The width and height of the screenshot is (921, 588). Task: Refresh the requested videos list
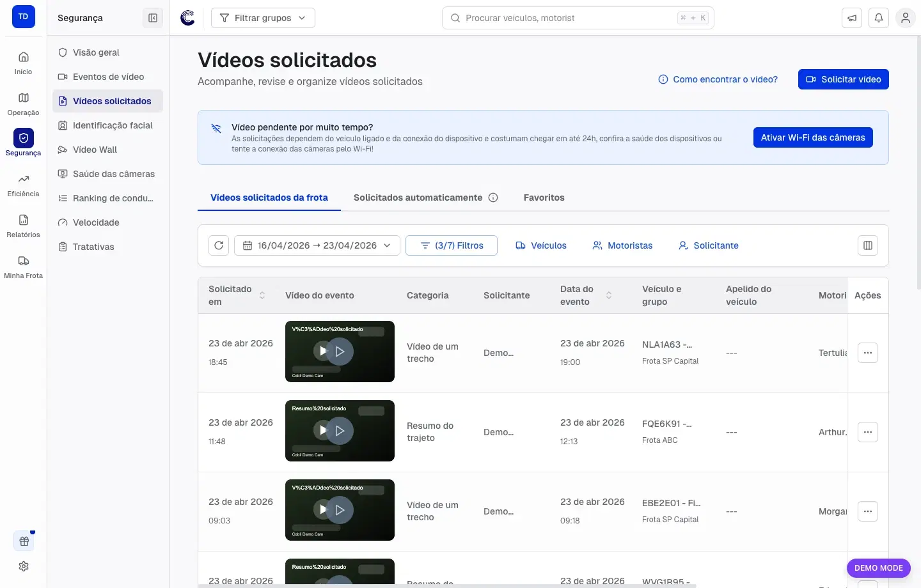coord(219,245)
